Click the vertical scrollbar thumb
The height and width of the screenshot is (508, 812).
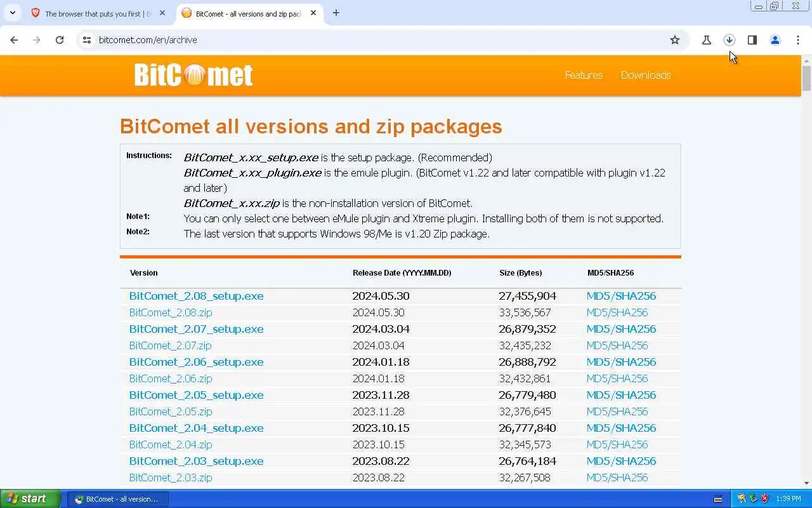[806, 78]
